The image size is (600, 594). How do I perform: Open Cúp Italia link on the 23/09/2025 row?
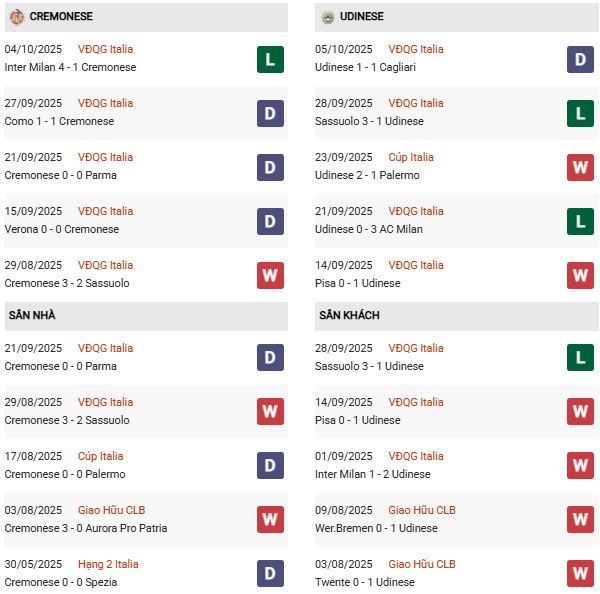pyautogui.click(x=412, y=157)
